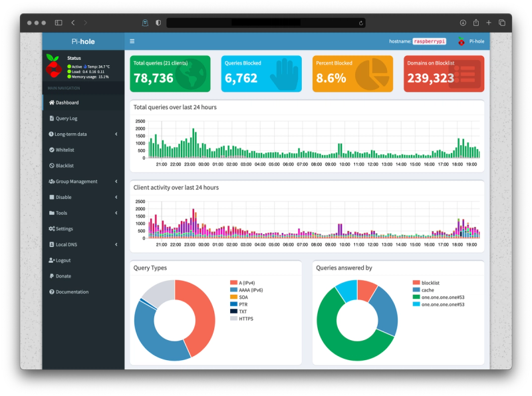Open the Documentation link
The width and height of the screenshot is (532, 396).
pos(84,292)
